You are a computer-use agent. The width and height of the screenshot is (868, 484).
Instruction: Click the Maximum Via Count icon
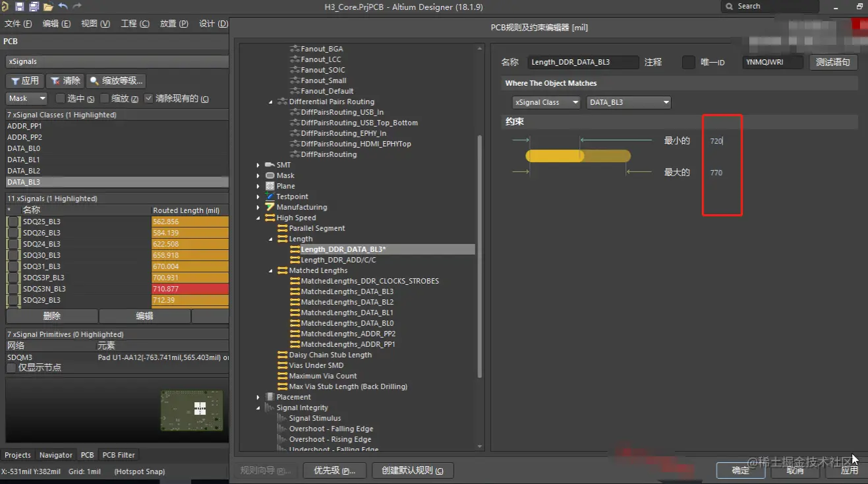(x=282, y=376)
